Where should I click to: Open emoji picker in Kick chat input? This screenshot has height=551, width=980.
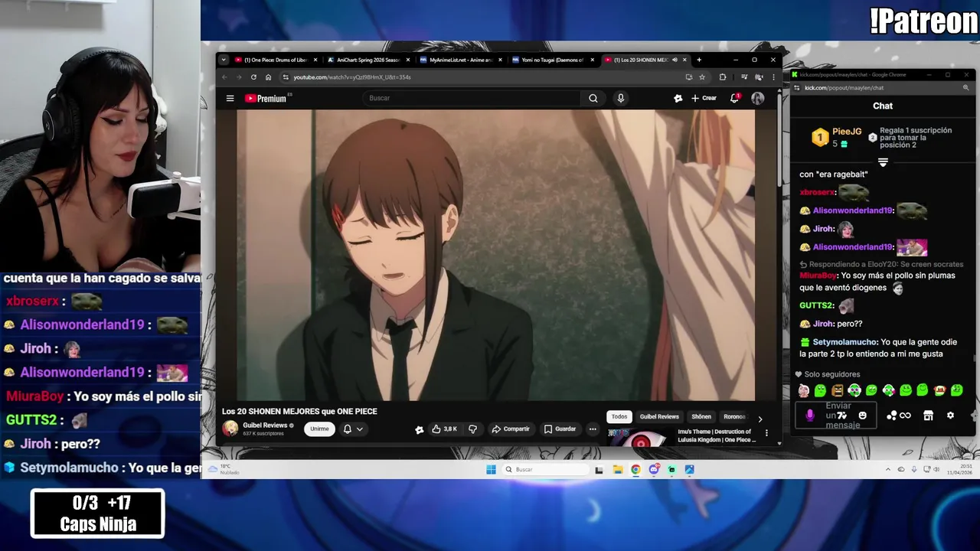(x=863, y=416)
